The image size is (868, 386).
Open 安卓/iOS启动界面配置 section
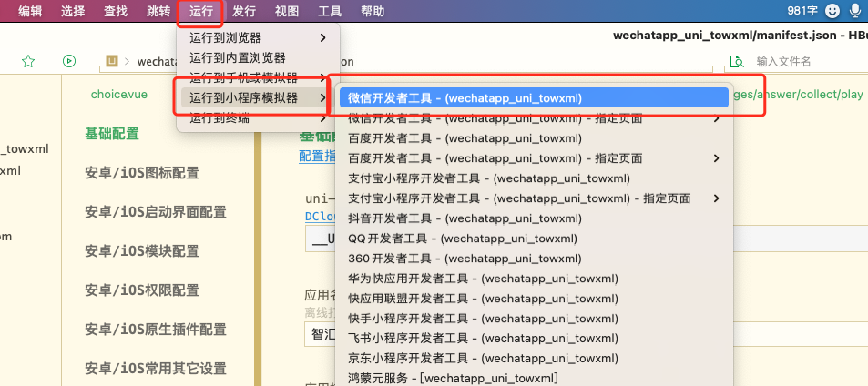click(156, 212)
